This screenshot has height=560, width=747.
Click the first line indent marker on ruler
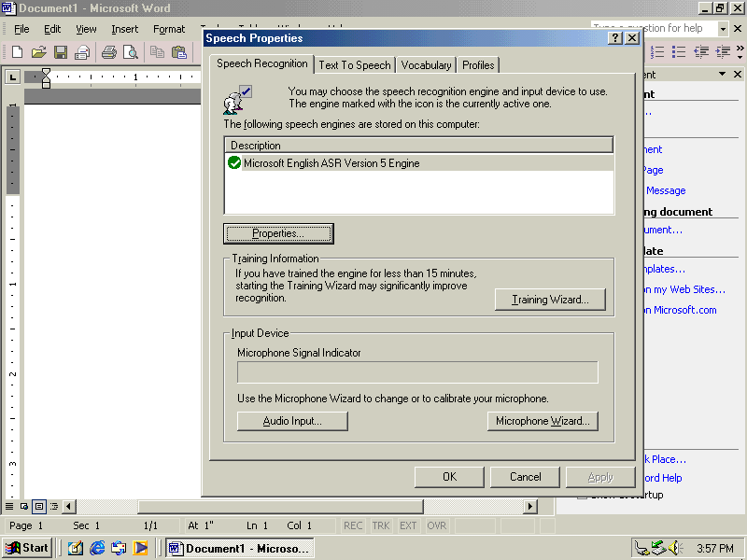point(46,72)
